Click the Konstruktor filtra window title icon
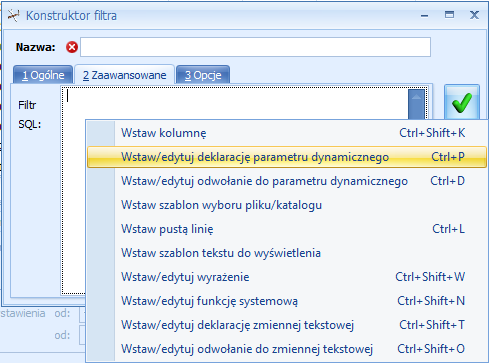This screenshot has width=489, height=363. 14,15
